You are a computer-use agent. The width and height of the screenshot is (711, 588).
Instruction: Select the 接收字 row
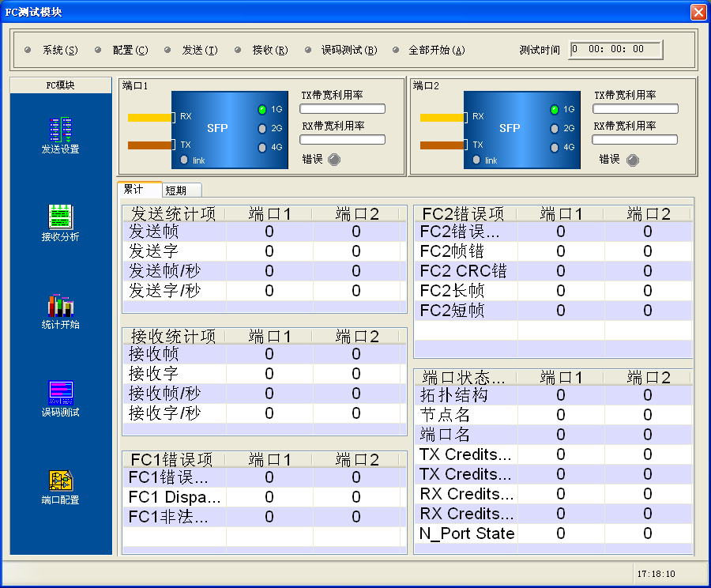(x=265, y=373)
